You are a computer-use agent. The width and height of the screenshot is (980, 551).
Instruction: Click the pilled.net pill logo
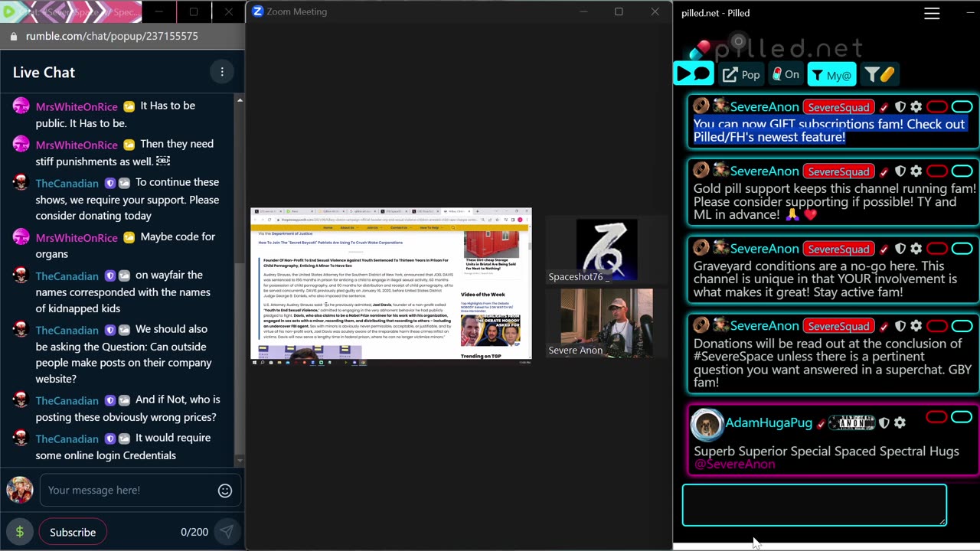pos(701,50)
